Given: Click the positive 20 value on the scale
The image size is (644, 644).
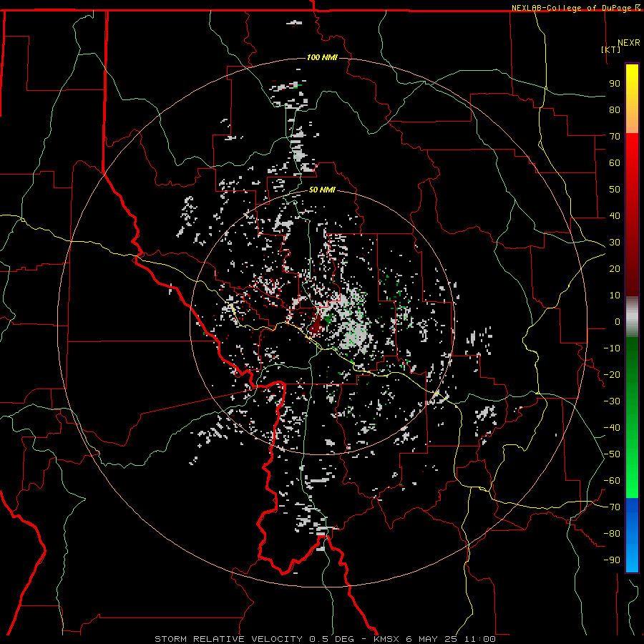Looking at the screenshot, I should (x=615, y=268).
